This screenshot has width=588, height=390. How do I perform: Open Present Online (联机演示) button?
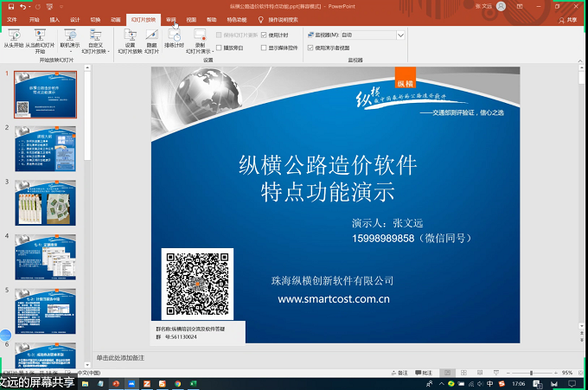(70, 41)
